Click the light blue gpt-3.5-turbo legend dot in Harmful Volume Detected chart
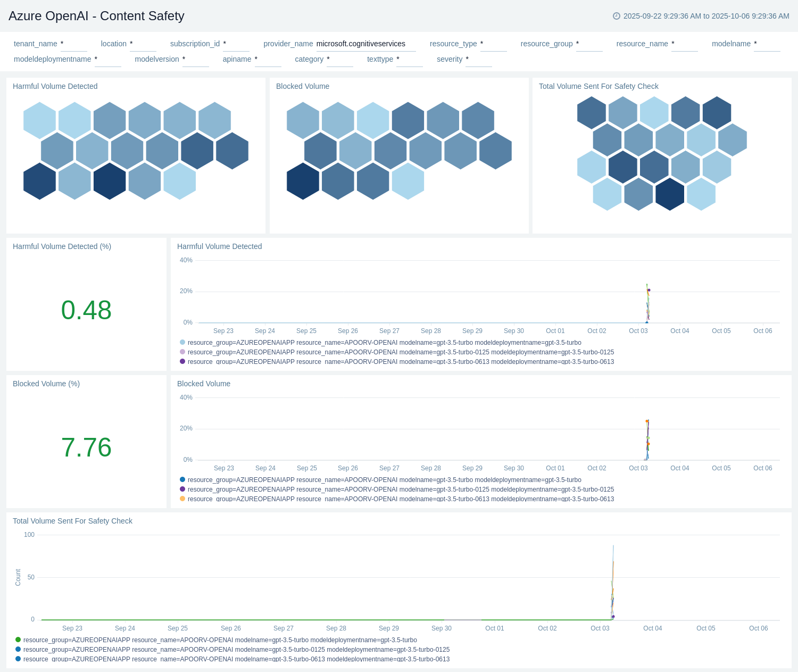 (182, 343)
